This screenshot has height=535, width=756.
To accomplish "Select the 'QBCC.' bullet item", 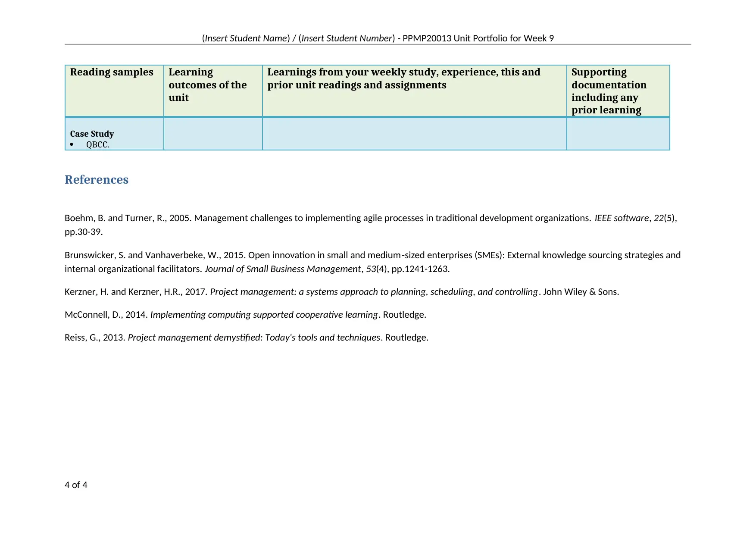I will point(97,145).
